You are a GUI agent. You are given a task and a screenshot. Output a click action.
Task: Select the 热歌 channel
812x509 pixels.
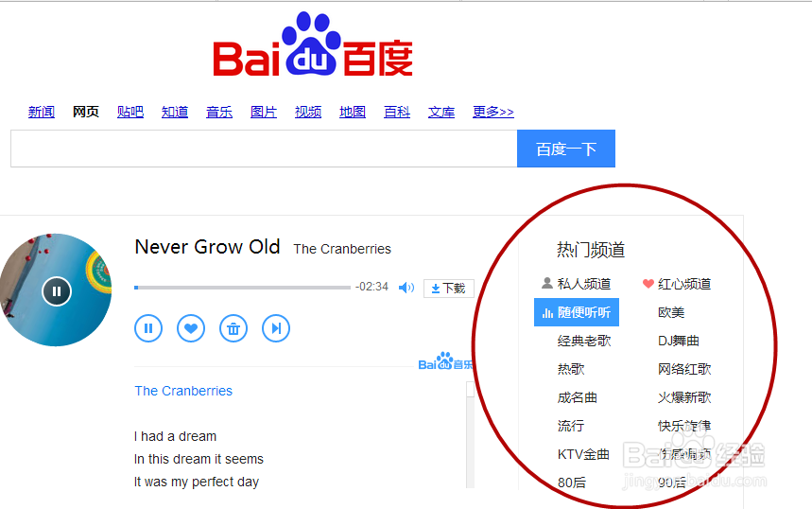(571, 369)
